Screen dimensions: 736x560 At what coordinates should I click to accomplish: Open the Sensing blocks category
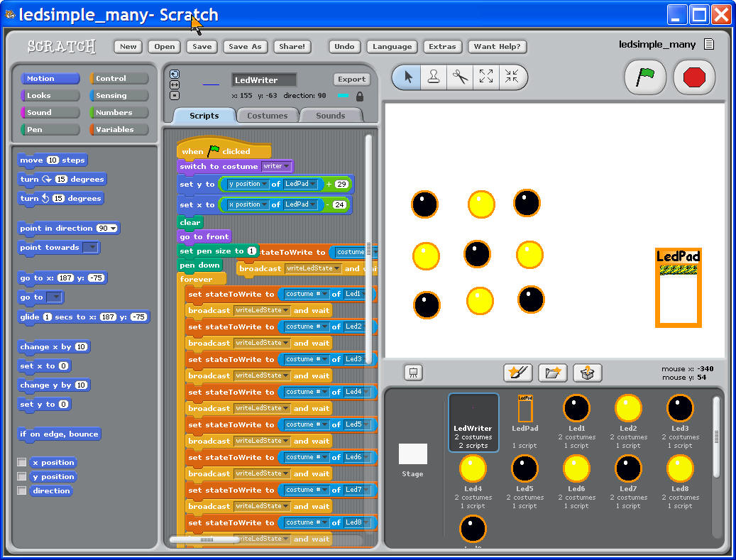pyautogui.click(x=119, y=95)
